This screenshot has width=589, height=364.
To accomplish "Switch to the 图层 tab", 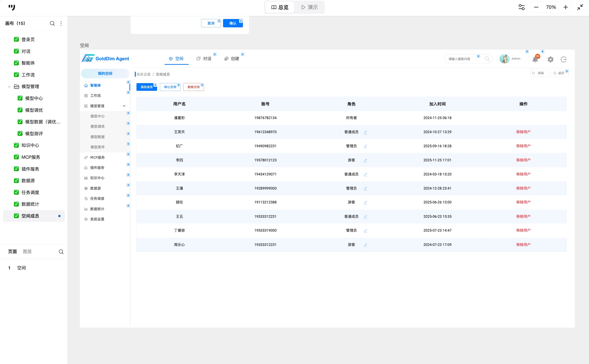I will (27, 252).
